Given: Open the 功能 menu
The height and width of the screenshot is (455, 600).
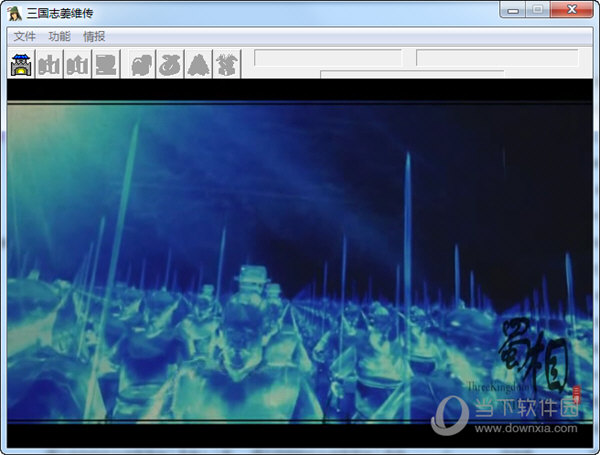Looking at the screenshot, I should click(x=59, y=37).
